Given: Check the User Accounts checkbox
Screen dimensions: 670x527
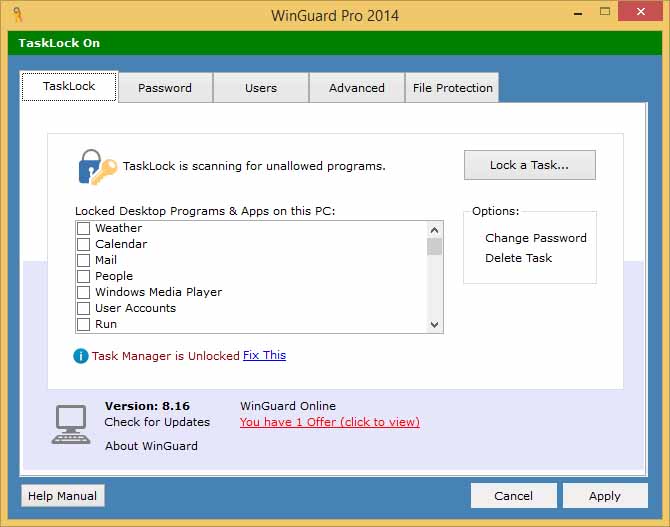Looking at the screenshot, I should click(83, 308).
